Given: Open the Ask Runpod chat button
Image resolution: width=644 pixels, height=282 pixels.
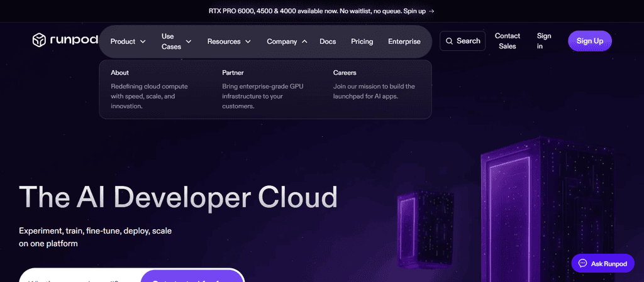Looking at the screenshot, I should (603, 264).
